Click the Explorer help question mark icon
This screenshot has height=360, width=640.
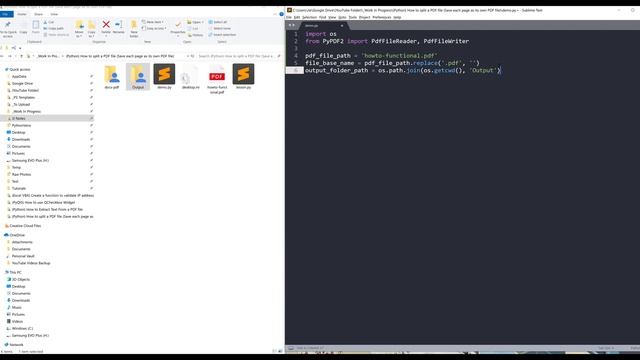coord(281,14)
